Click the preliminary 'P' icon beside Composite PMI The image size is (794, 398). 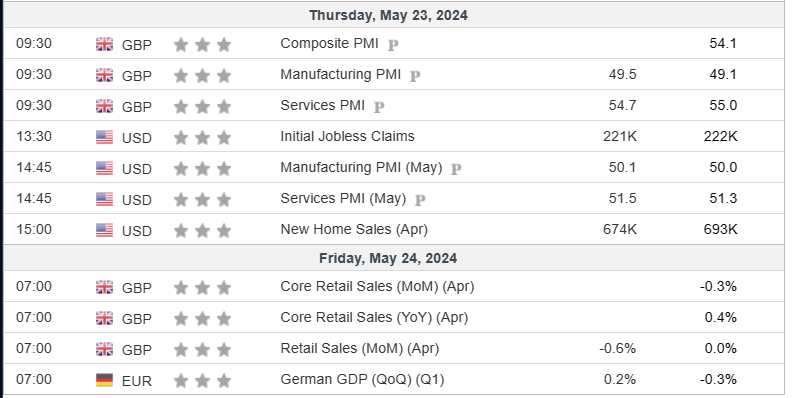[393, 45]
